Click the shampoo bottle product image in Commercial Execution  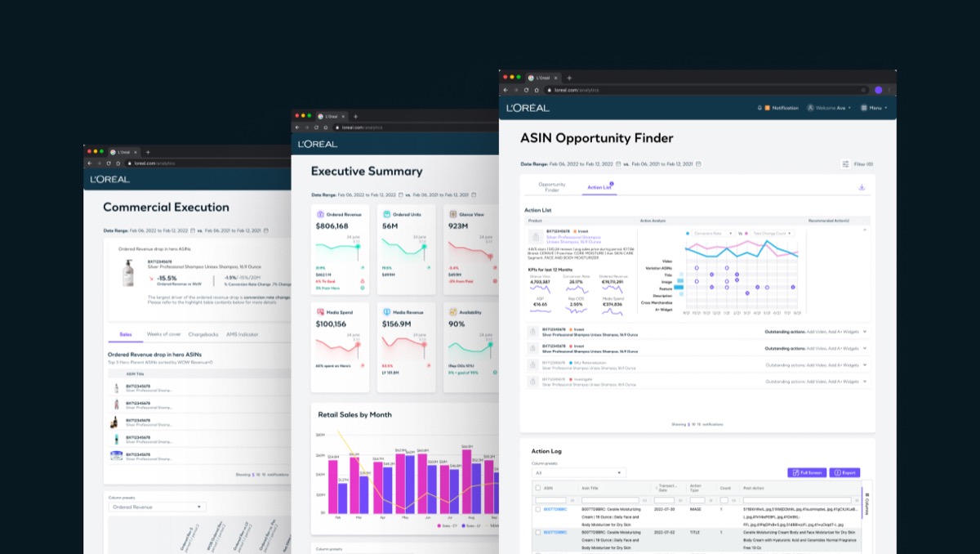click(x=128, y=272)
